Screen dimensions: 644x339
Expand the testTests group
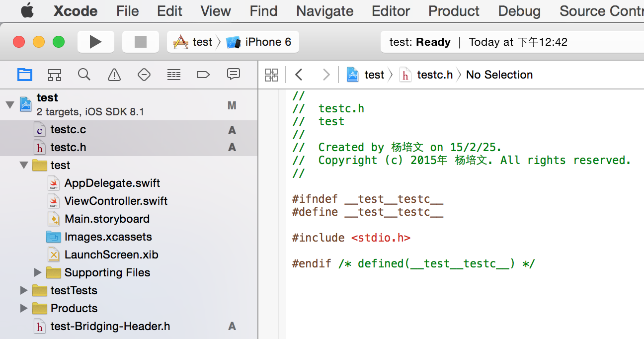pos(23,290)
